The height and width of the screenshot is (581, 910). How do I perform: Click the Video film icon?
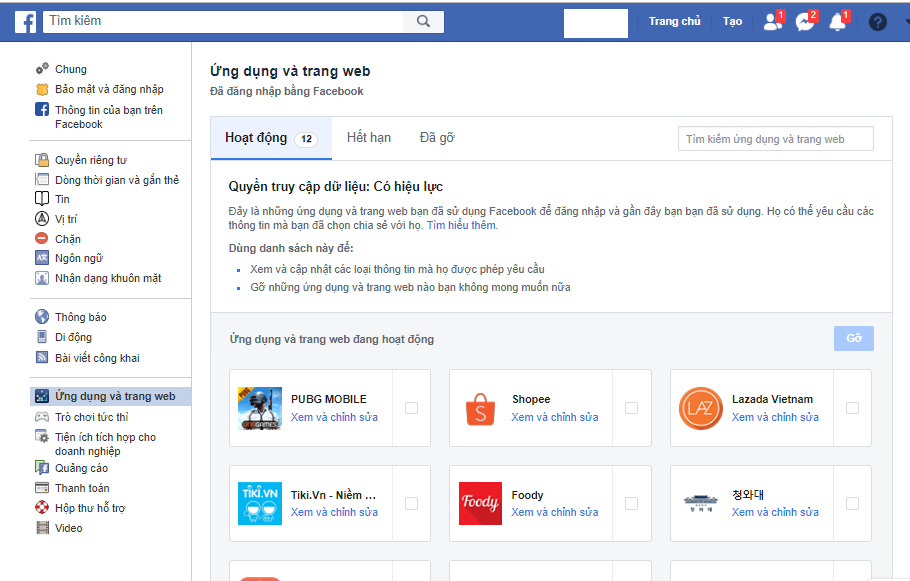(x=42, y=528)
